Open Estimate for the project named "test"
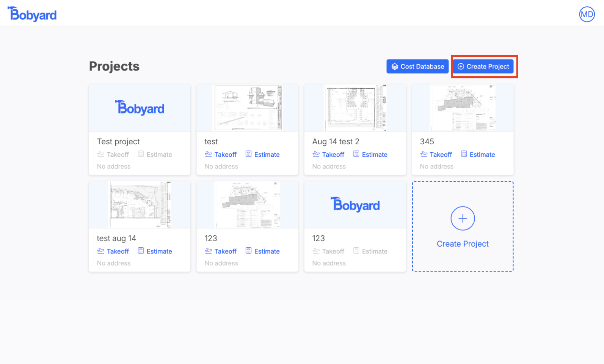Screen dimensions: 604x364 262,155
